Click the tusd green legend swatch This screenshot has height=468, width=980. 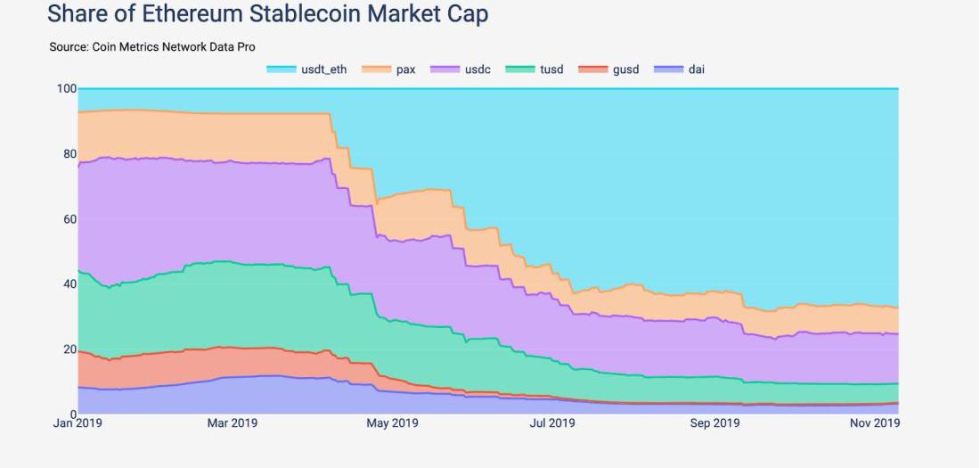[x=520, y=70]
